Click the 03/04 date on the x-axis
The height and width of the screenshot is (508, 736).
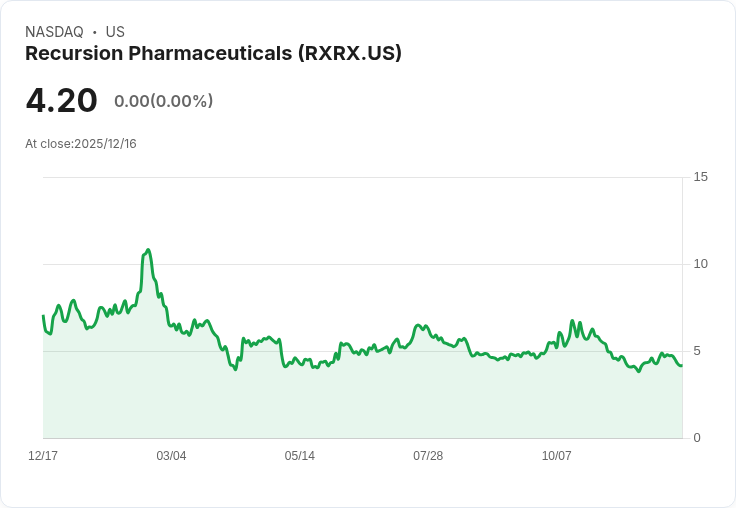coord(171,456)
